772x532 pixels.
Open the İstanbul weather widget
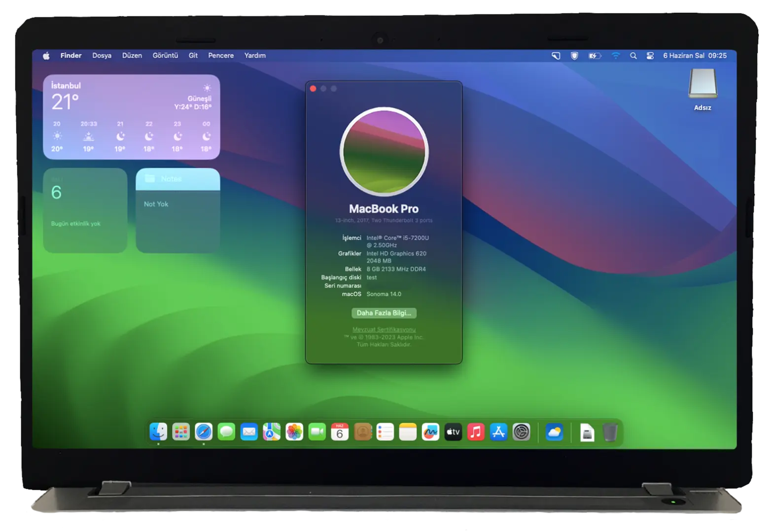[x=132, y=117]
